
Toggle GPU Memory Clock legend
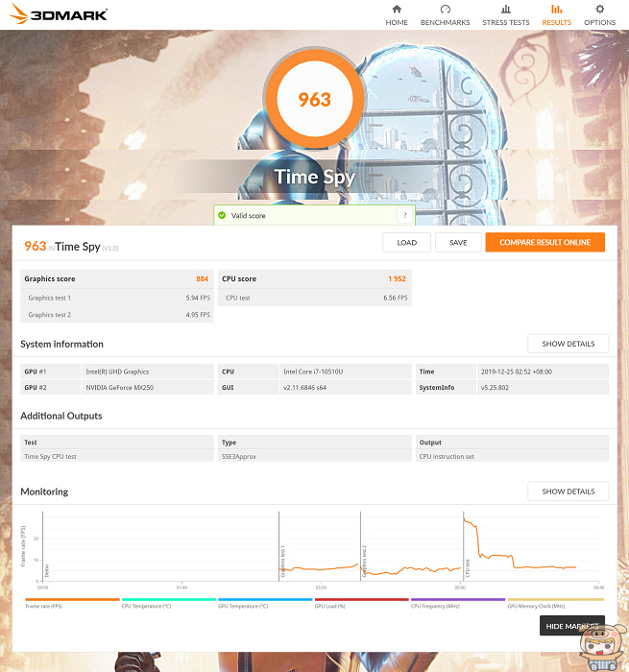click(556, 604)
